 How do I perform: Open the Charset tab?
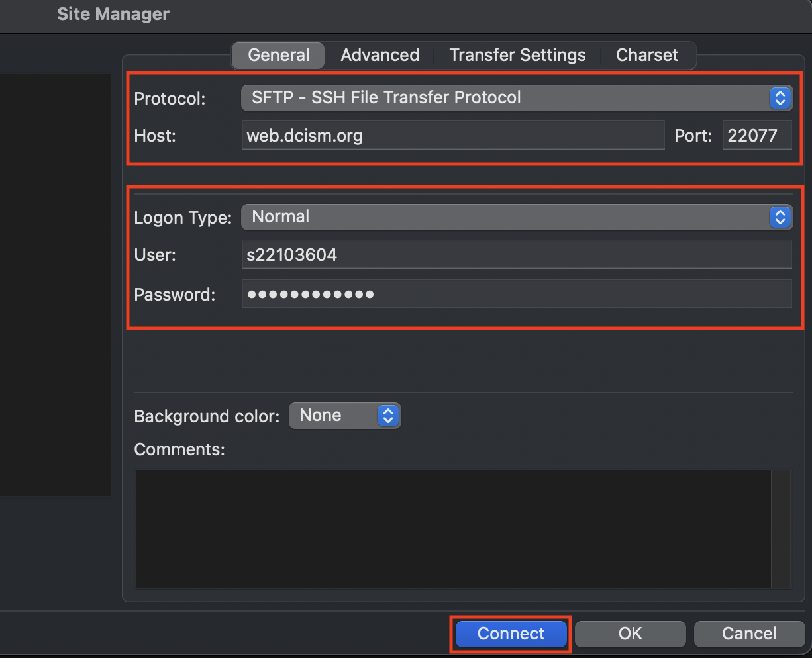click(646, 55)
